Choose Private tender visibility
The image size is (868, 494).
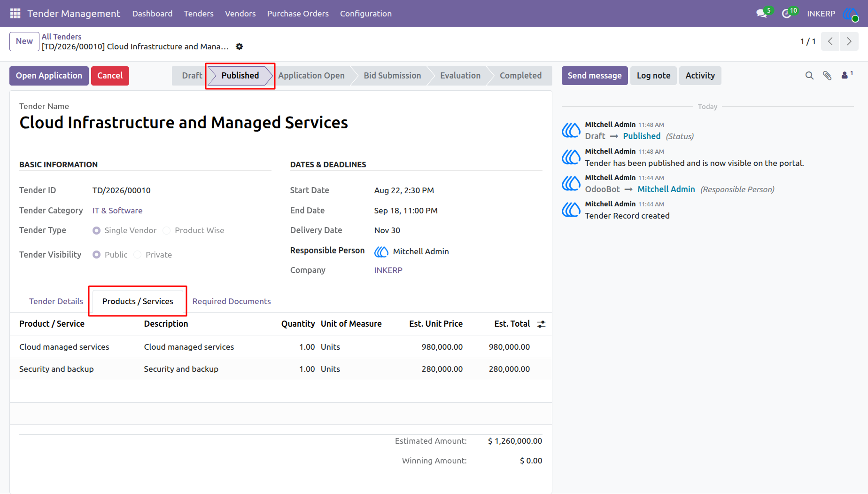click(137, 255)
